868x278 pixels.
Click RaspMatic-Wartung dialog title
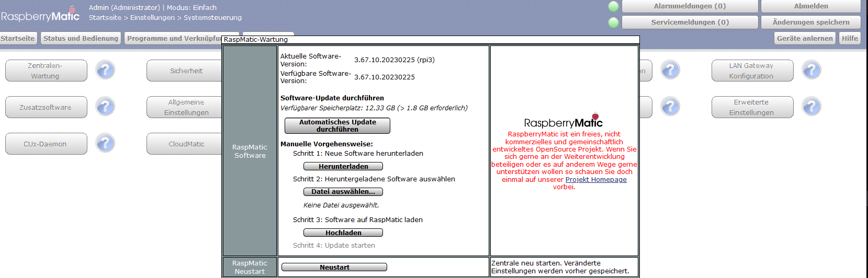[255, 39]
